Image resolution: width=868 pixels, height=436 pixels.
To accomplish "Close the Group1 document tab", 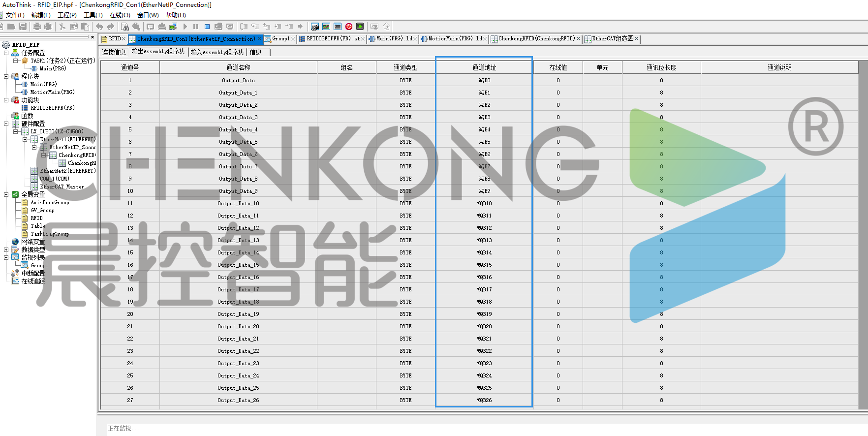I will pos(293,39).
